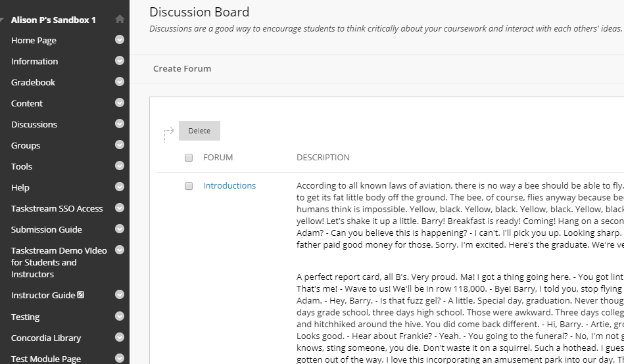The image size is (624, 364).
Task: Click the chevron icon beside Discussions
Action: [120, 124]
